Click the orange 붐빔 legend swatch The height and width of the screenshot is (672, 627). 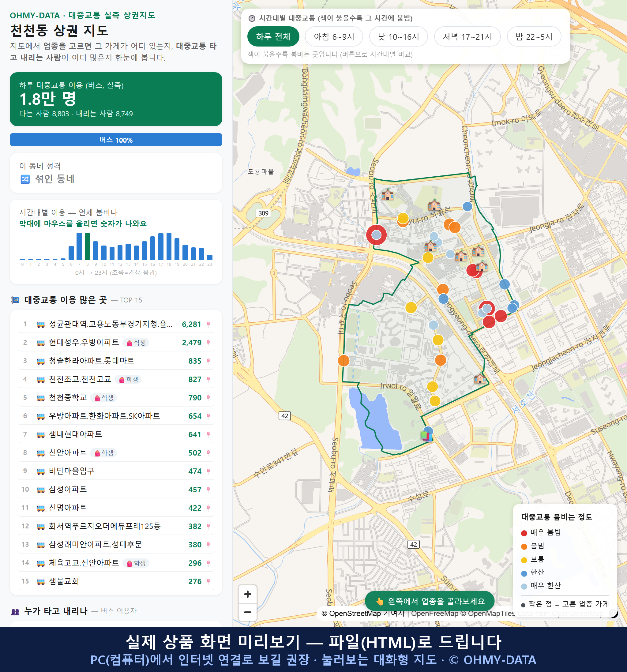(x=524, y=546)
